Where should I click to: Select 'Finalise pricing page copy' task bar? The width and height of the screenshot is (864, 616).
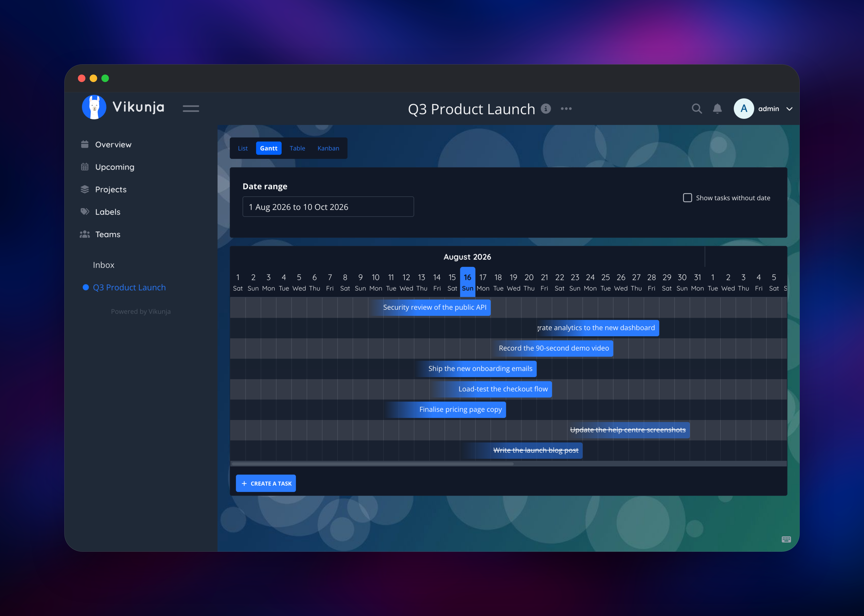click(445, 410)
